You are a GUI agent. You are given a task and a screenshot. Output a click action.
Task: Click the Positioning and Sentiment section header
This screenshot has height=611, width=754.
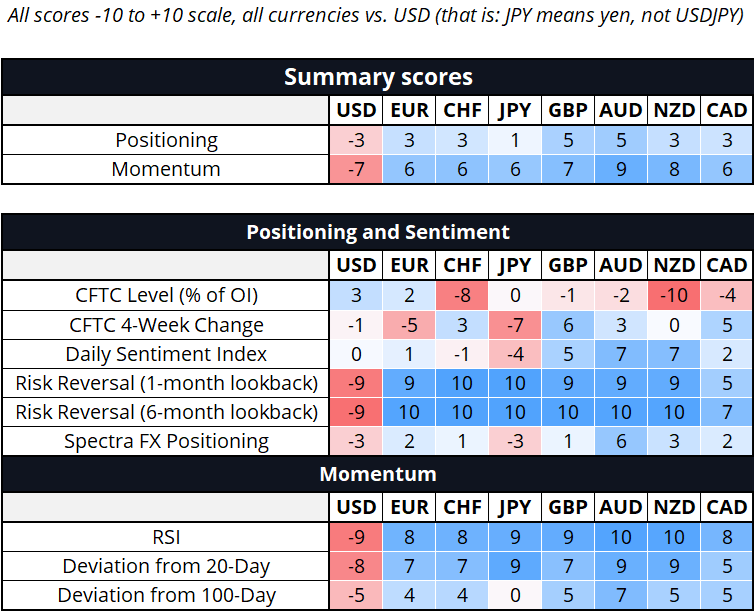(x=377, y=232)
